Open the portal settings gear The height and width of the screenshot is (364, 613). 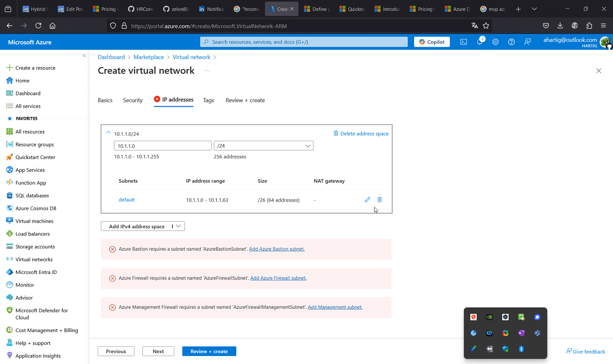click(x=495, y=42)
